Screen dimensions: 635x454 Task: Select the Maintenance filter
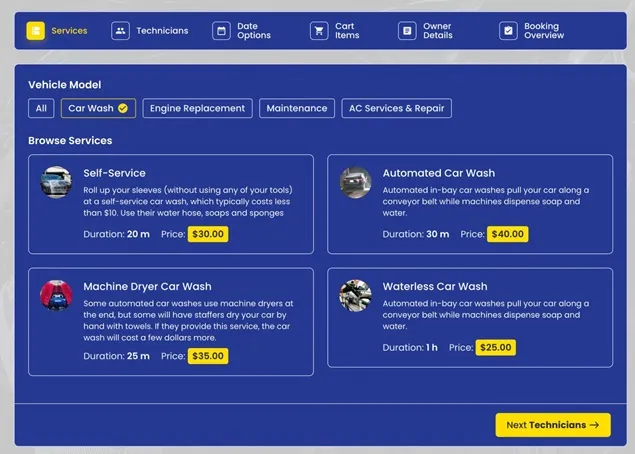click(297, 108)
